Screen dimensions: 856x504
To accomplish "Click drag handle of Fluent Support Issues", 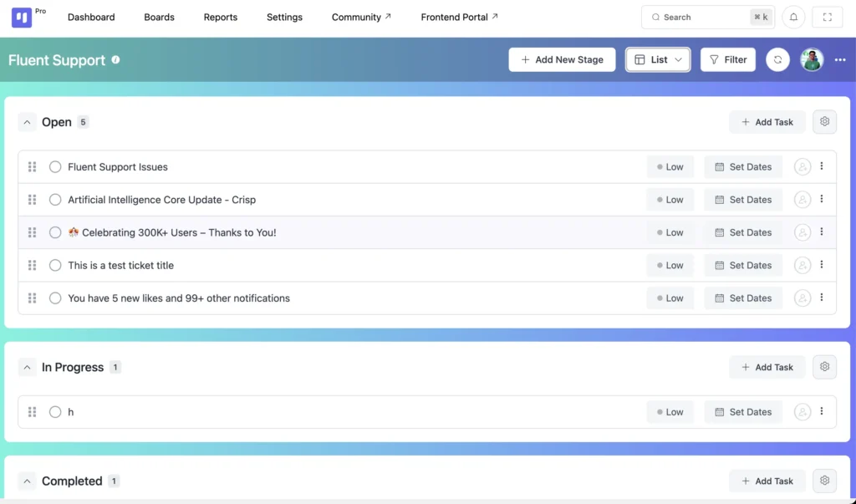I will click(33, 166).
